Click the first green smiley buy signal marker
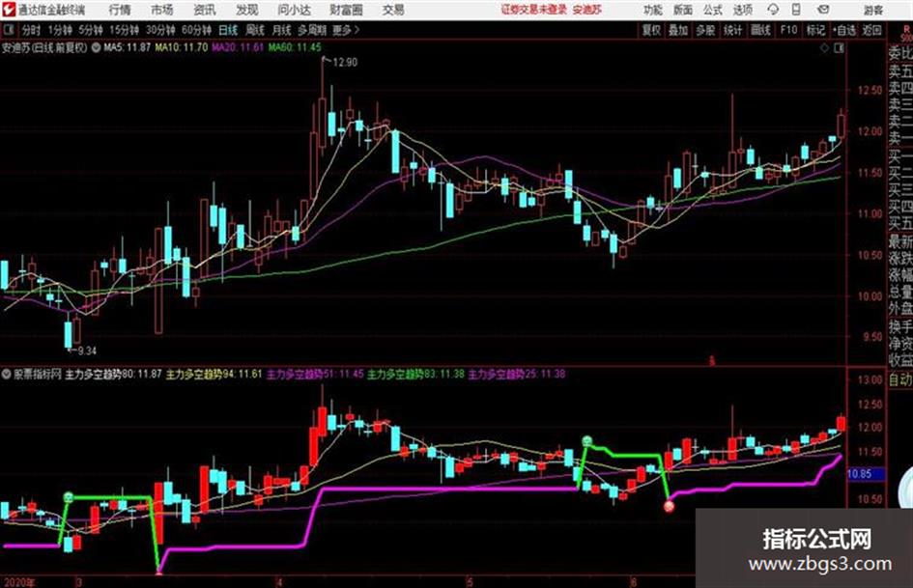This screenshot has height=588, width=913. (69, 497)
